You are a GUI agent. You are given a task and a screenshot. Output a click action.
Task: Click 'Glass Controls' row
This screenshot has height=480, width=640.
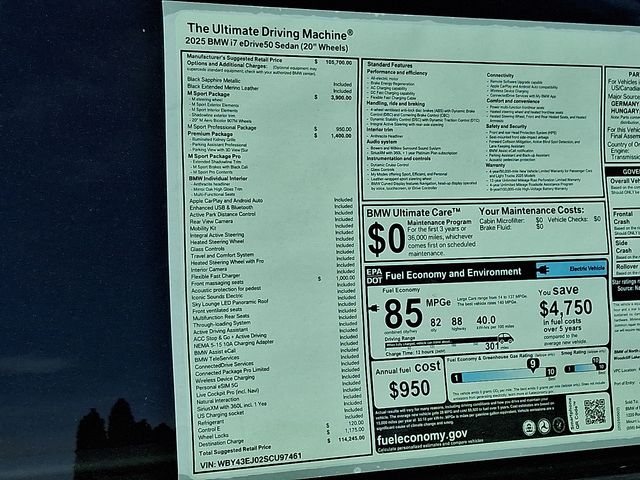pyautogui.click(x=207, y=249)
